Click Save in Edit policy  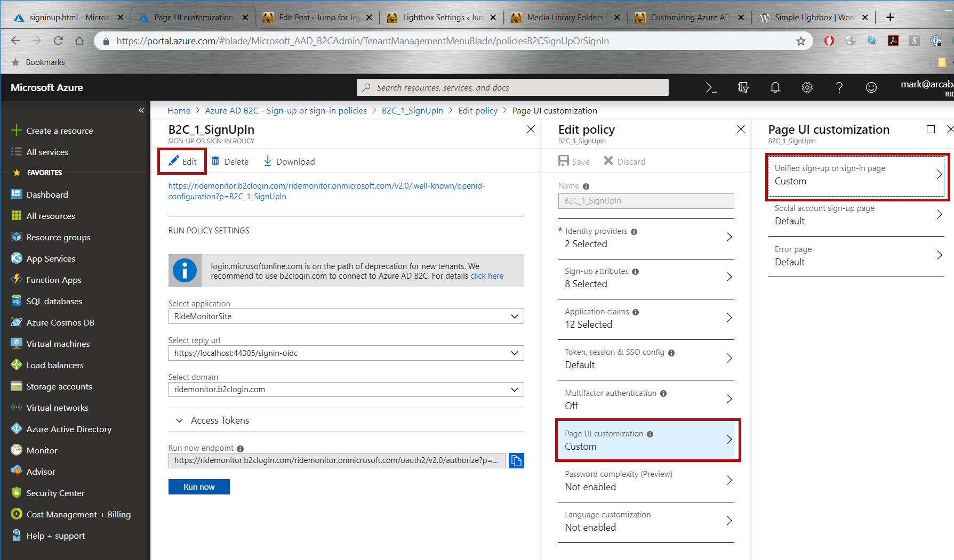point(574,161)
